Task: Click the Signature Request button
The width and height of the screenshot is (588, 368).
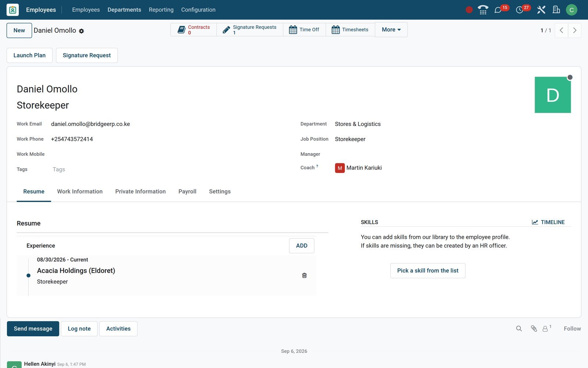Action: [87, 55]
